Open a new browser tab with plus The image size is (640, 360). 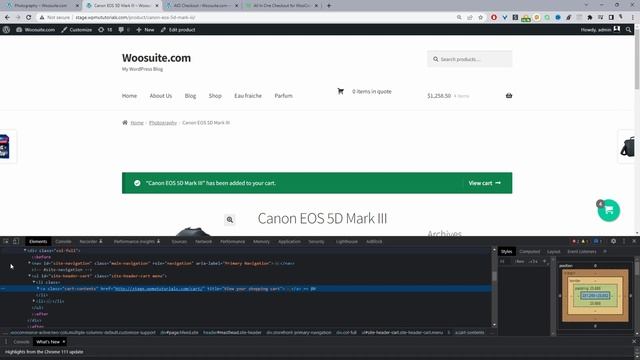[329, 6]
